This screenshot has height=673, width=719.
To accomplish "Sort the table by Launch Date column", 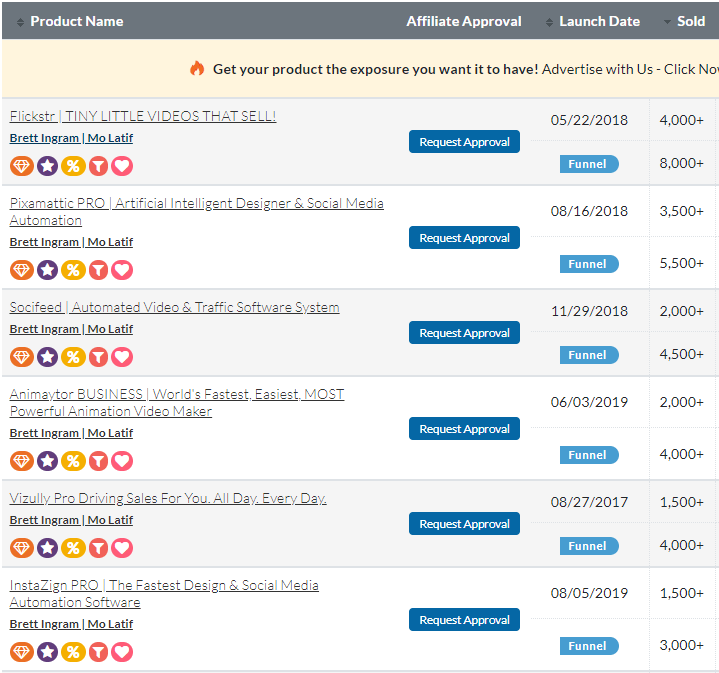I will point(599,21).
